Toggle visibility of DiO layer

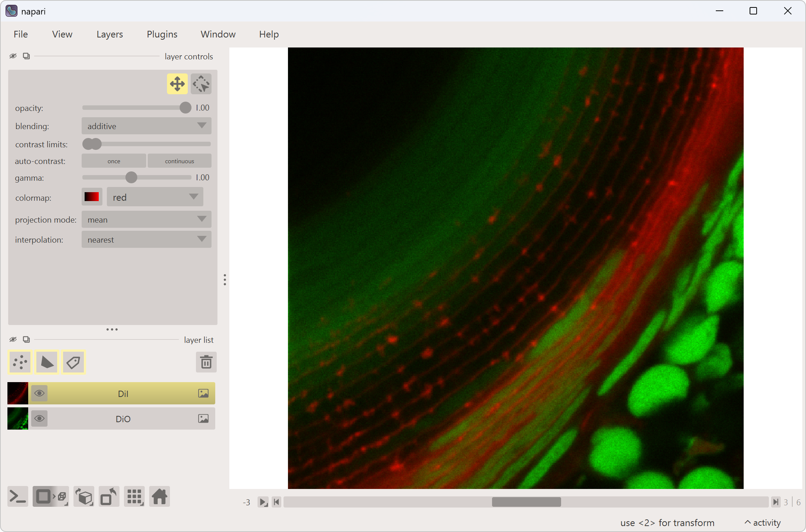click(39, 418)
